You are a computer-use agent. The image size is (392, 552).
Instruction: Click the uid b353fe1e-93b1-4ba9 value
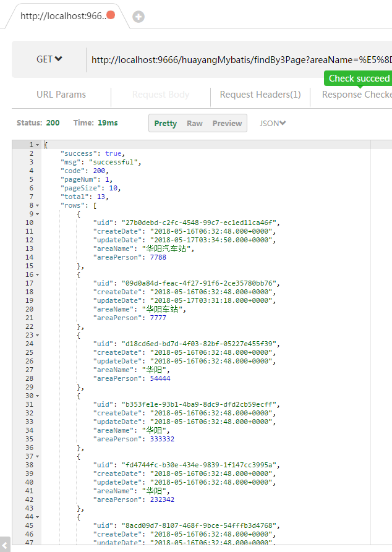(x=199, y=404)
